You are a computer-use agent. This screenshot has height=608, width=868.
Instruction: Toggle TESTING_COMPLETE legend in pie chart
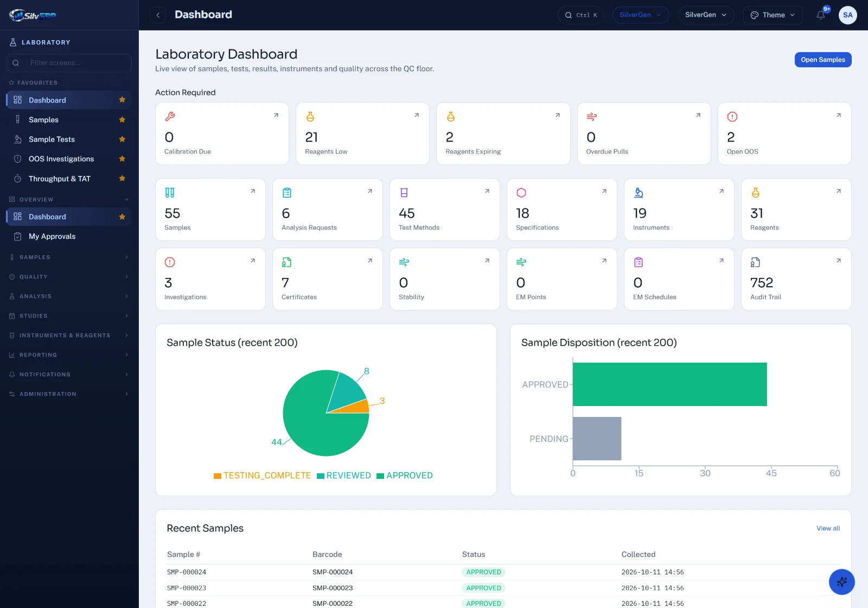[262, 476]
